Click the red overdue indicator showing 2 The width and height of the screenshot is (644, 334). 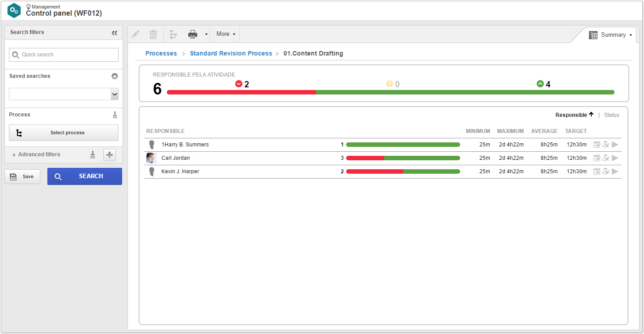point(242,84)
